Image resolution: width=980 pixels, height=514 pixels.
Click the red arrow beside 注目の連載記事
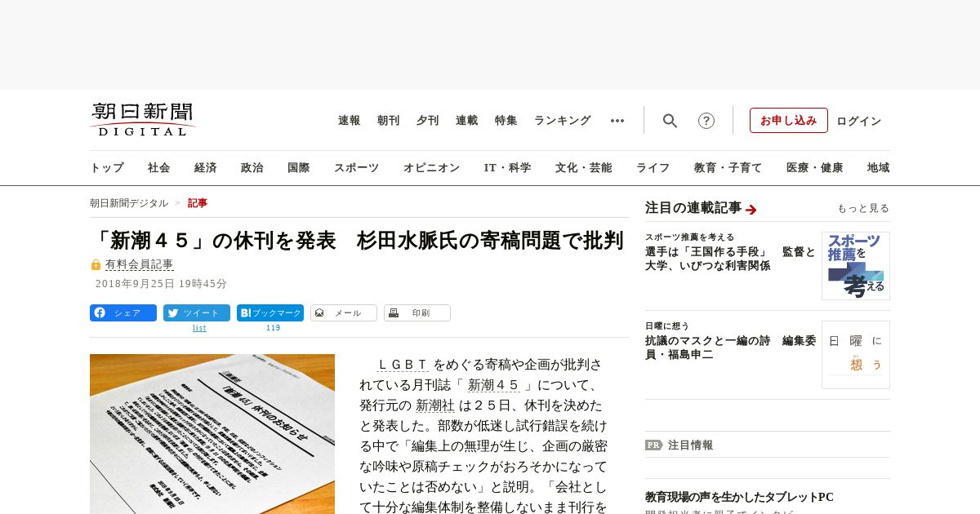pos(751,210)
